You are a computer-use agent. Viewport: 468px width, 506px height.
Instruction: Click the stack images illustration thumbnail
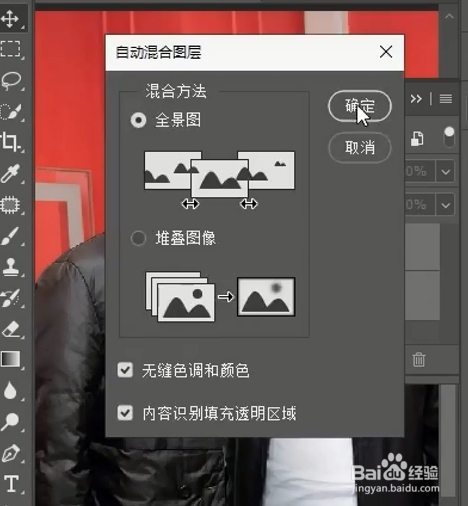pos(220,297)
